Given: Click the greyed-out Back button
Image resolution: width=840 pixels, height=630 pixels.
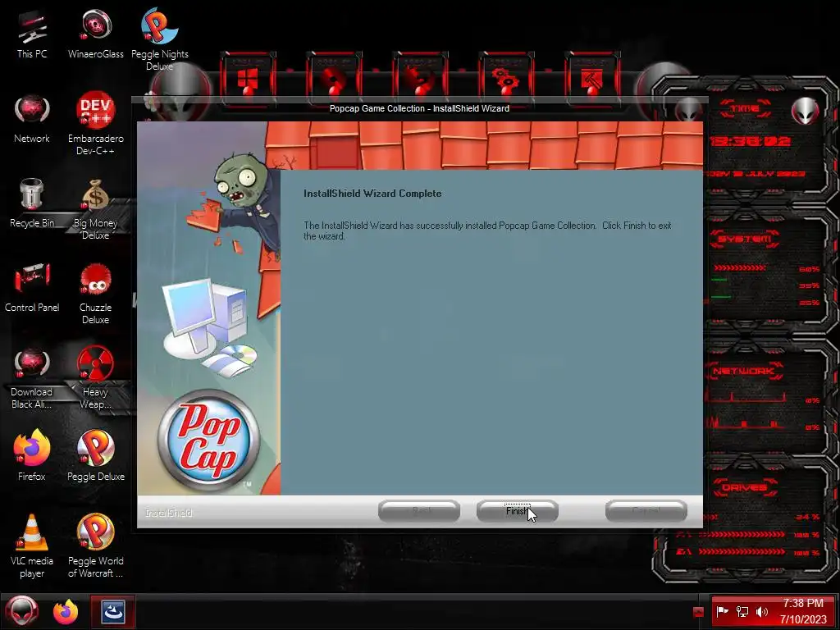Looking at the screenshot, I should point(419,511).
